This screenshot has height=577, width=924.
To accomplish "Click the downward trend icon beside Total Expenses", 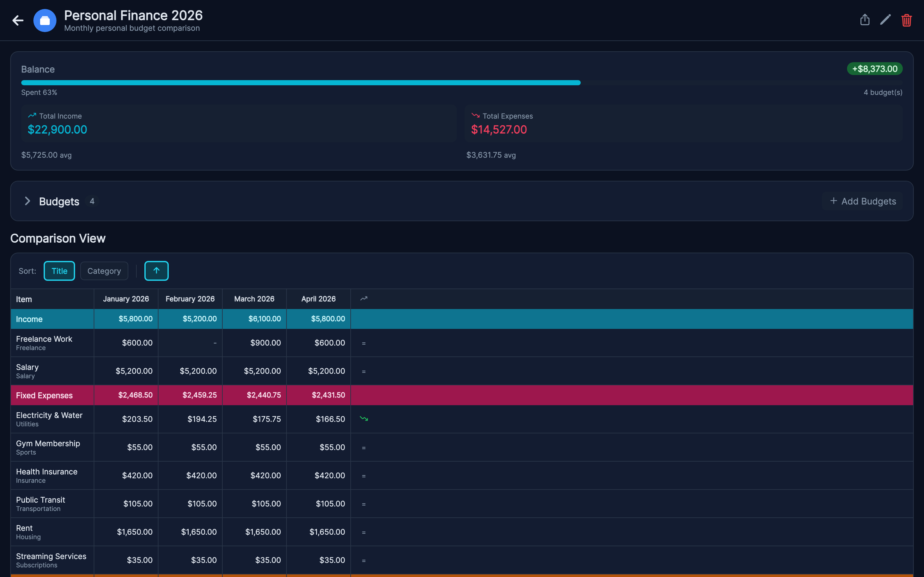I will tap(475, 115).
